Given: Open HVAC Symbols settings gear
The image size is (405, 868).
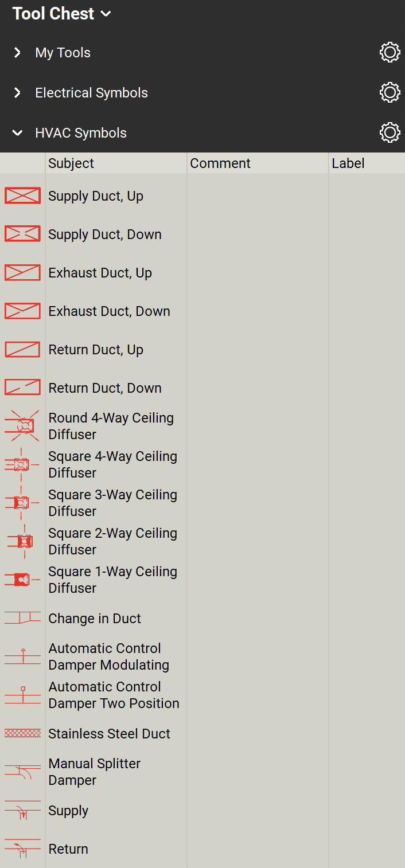Looking at the screenshot, I should click(x=390, y=132).
